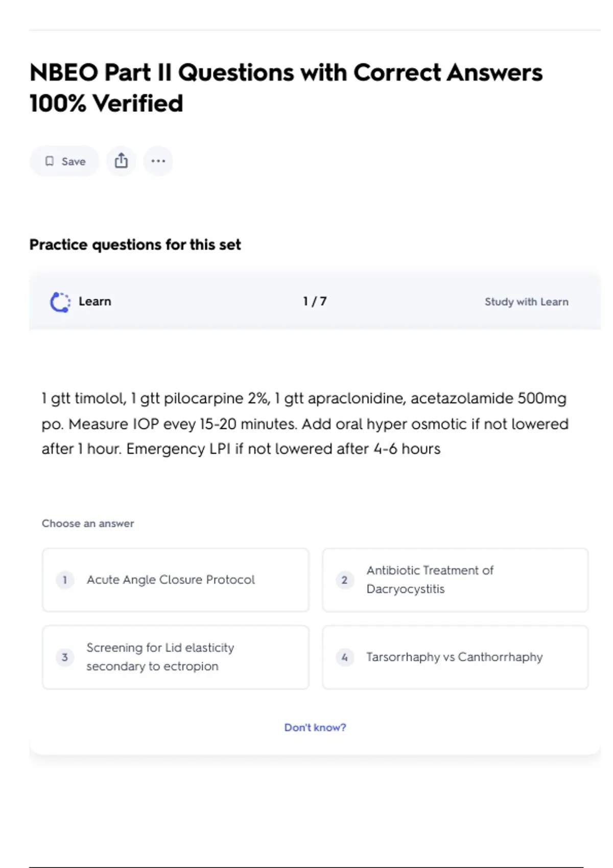Select Tarsorrhaphy vs Canthorrhaphy option
The height and width of the screenshot is (868, 613).
point(455,657)
